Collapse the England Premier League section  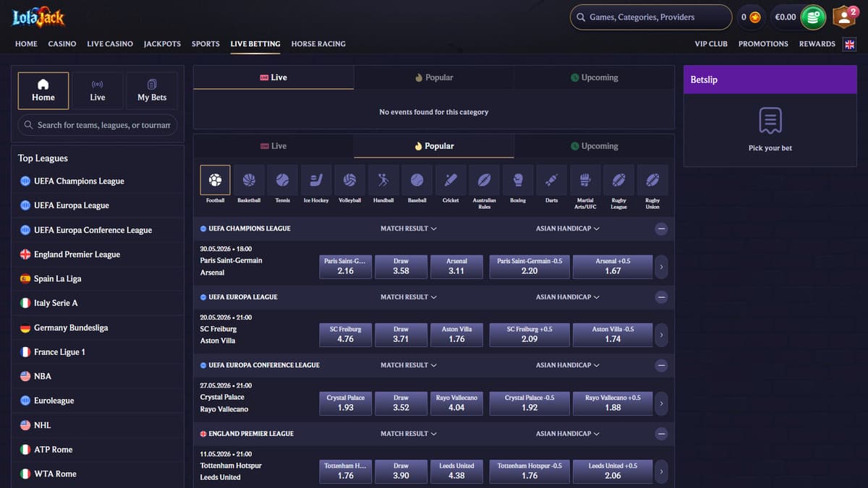661,434
